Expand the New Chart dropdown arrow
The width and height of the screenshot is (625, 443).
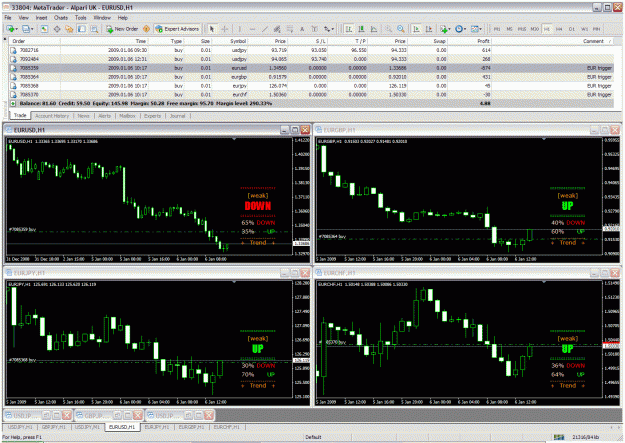point(17,29)
